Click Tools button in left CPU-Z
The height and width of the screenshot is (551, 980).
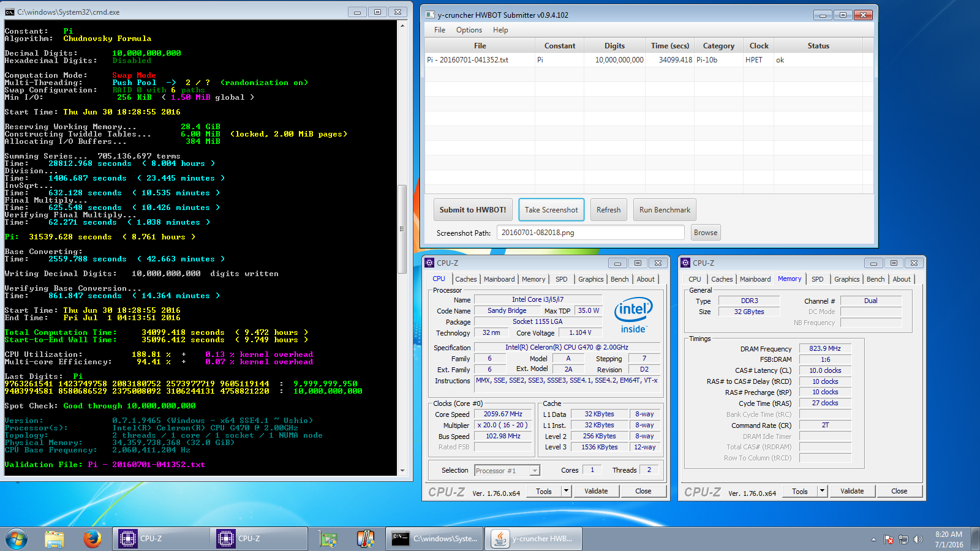(x=544, y=491)
